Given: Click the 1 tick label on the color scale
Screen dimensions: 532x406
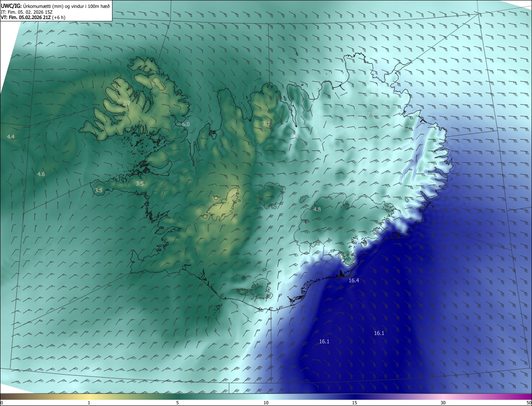Looking at the screenshot, I should 89,403.
